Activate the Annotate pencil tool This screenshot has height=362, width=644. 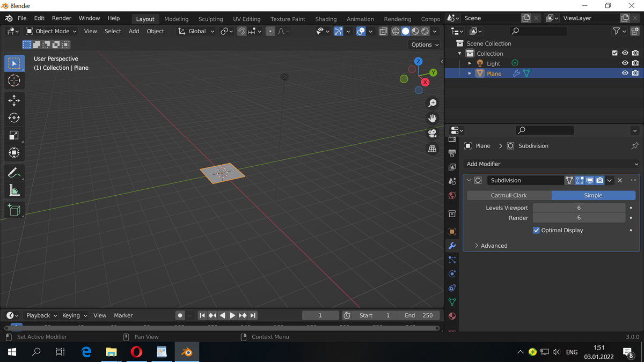point(14,173)
